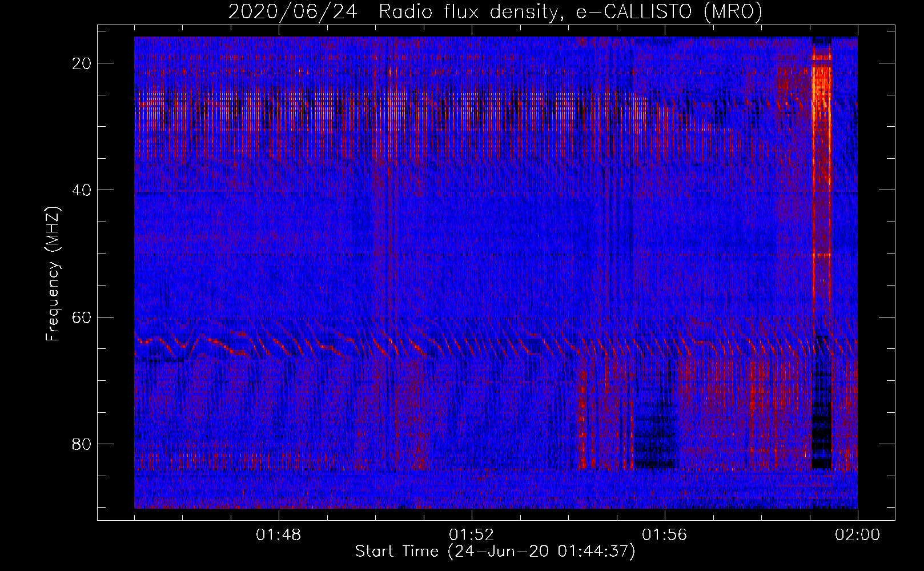Image resolution: width=924 pixels, height=571 pixels.
Task: Click the 02:00 time tick label
Action: pyautogui.click(x=858, y=535)
